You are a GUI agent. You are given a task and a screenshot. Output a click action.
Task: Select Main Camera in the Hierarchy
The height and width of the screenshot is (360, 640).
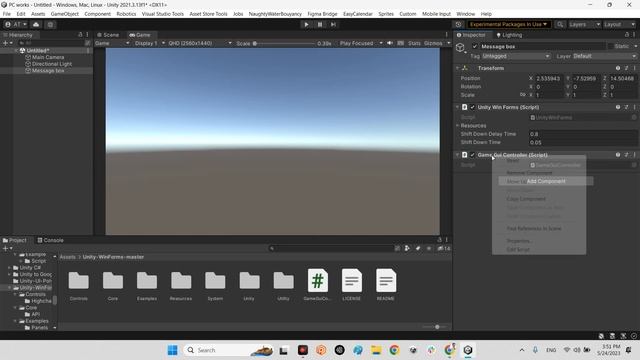point(48,57)
